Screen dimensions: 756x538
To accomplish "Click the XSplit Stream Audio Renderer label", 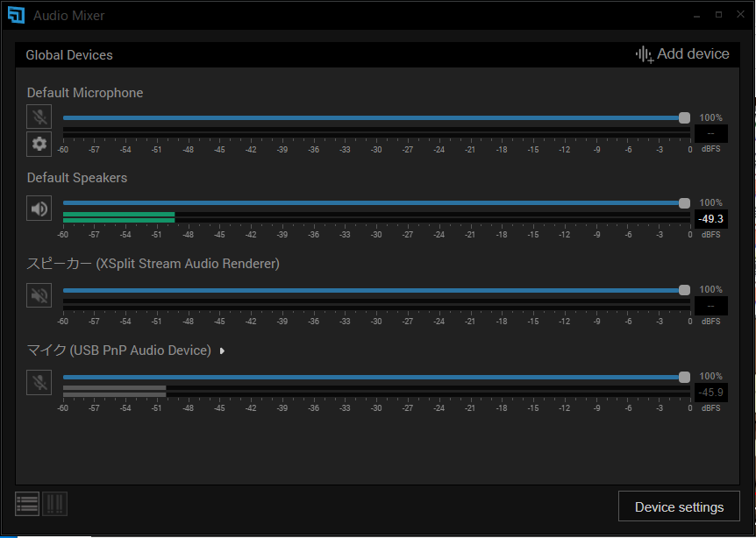I will [153, 264].
